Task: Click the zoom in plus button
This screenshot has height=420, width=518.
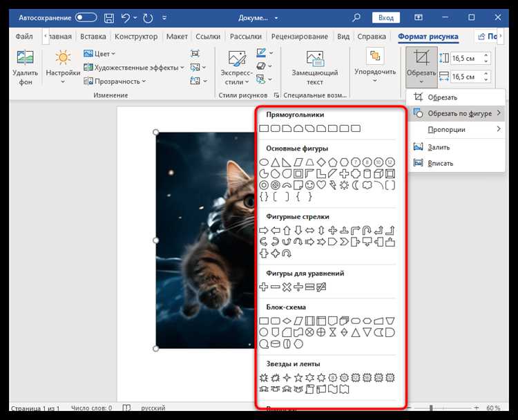Action: click(x=476, y=408)
